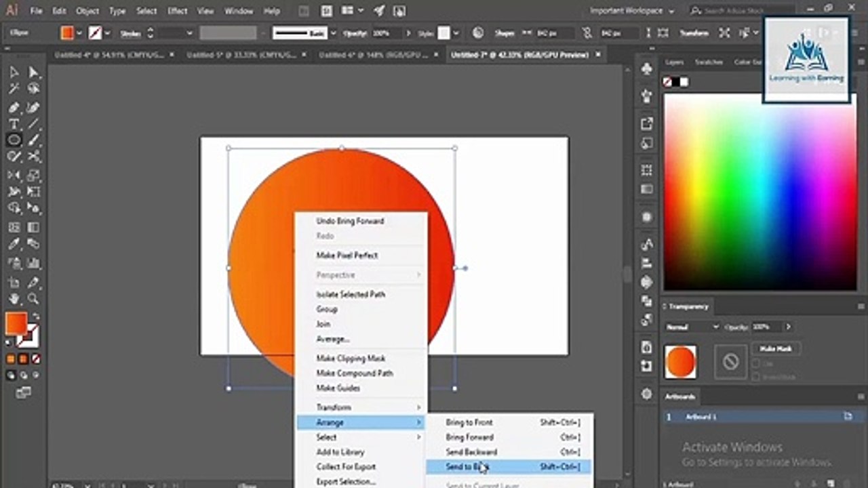Select the Magic Wand tool
The width and height of the screenshot is (868, 488).
(14, 89)
